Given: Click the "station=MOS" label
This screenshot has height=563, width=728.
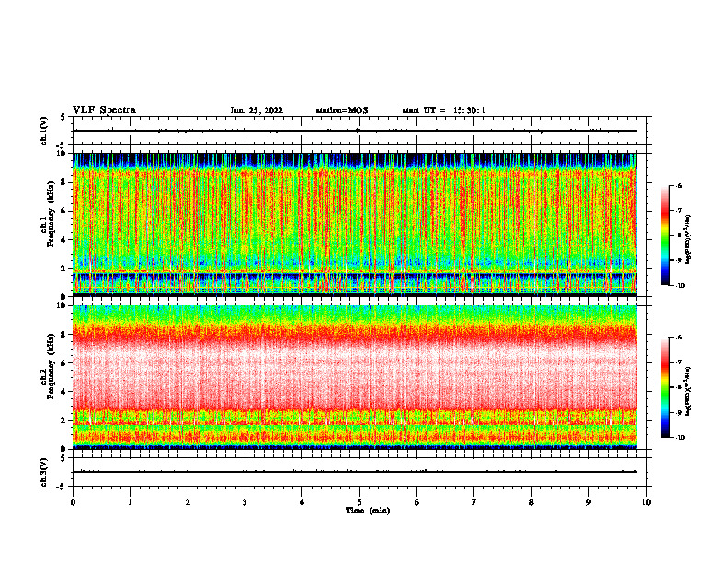Looking at the screenshot, I should [x=342, y=110].
